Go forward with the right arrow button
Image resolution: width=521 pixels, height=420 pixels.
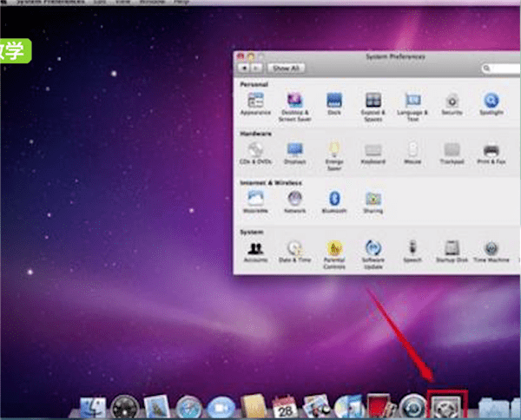256,68
